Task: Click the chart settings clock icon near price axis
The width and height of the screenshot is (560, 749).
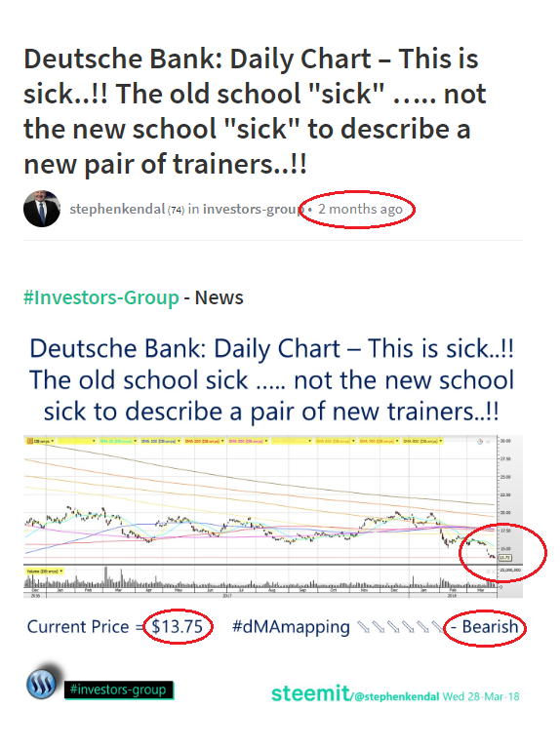Action: tap(480, 442)
